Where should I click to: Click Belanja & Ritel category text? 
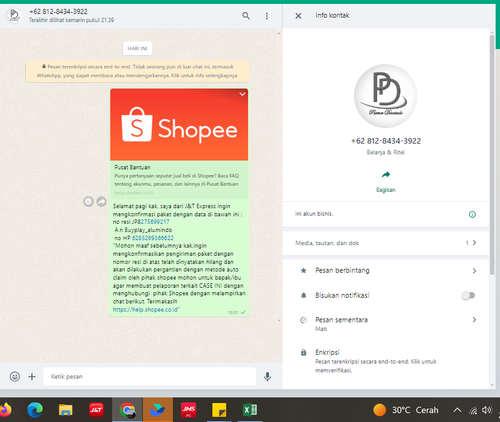[386, 152]
